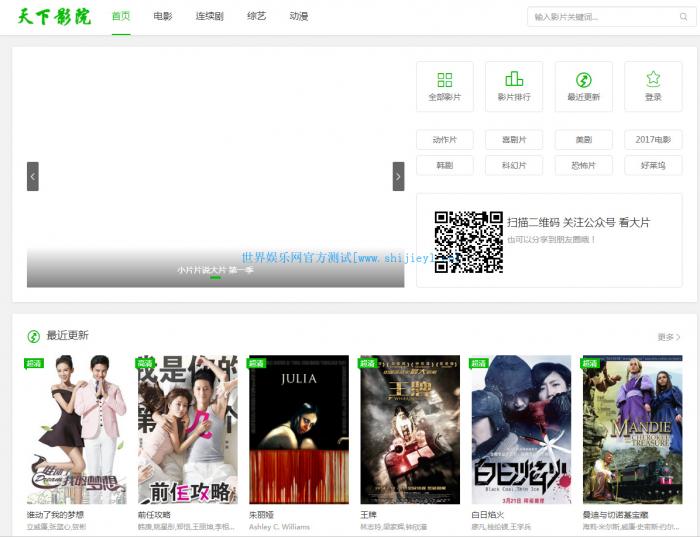The image size is (700, 537).
Task: Select the 综艺 navigation tab
Action: tap(257, 17)
